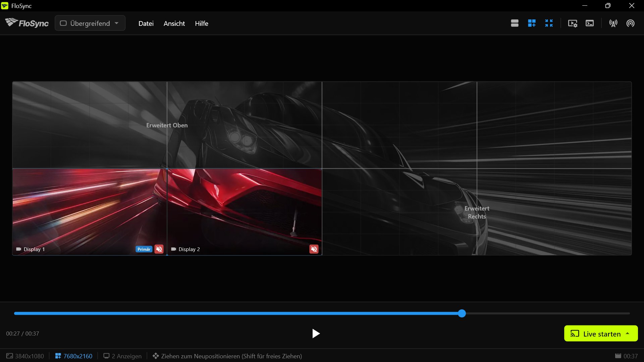Click the Erweitert Rechts zone
The height and width of the screenshot is (362, 644).
[x=477, y=212]
